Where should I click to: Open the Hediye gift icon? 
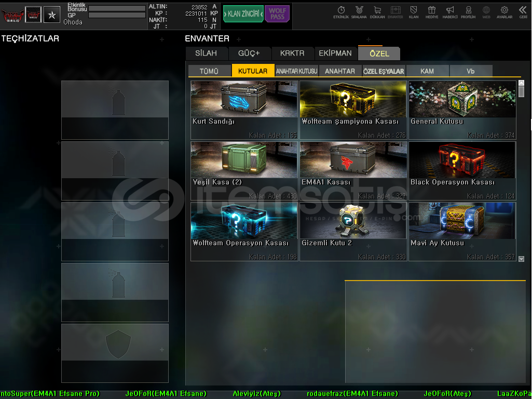[432, 12]
